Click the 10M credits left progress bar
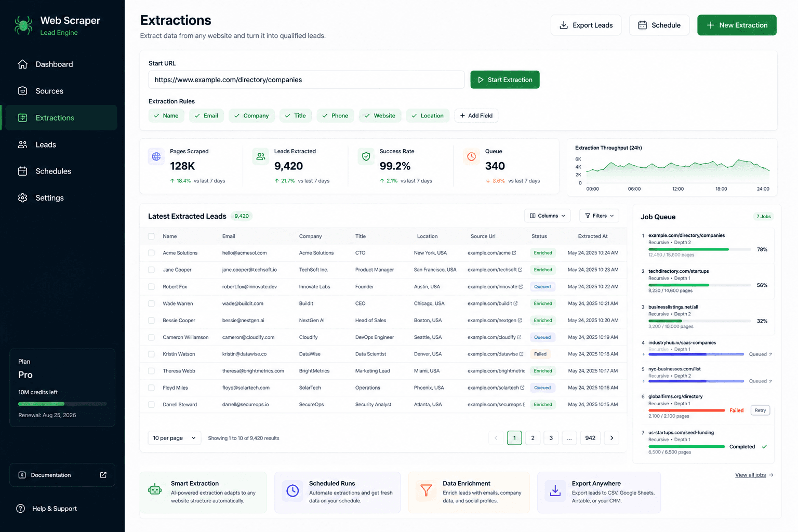The height and width of the screenshot is (532, 798). click(x=62, y=404)
